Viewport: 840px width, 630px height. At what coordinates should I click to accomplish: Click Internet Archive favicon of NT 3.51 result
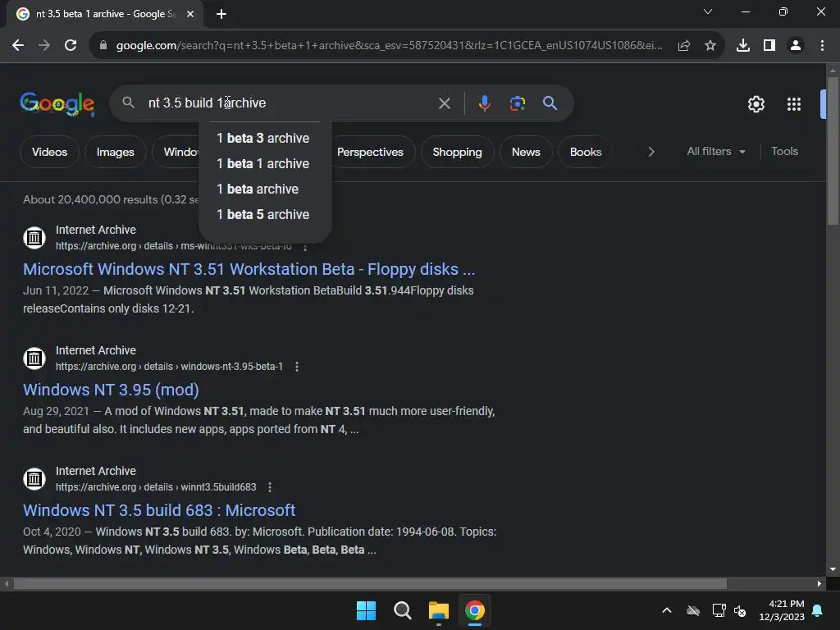pyautogui.click(x=34, y=237)
